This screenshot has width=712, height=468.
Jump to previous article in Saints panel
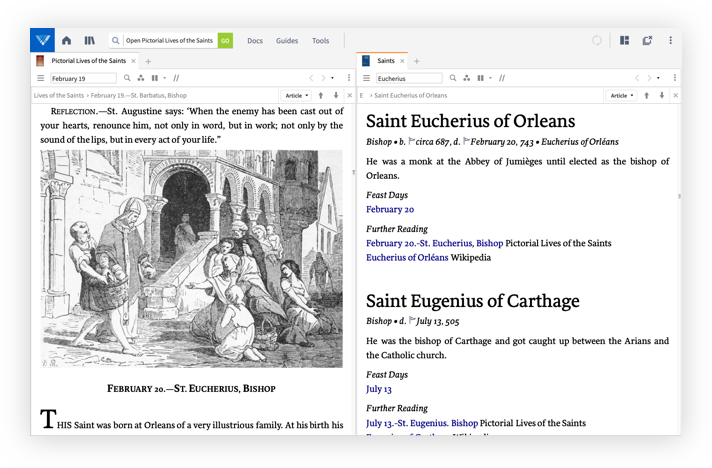click(647, 95)
